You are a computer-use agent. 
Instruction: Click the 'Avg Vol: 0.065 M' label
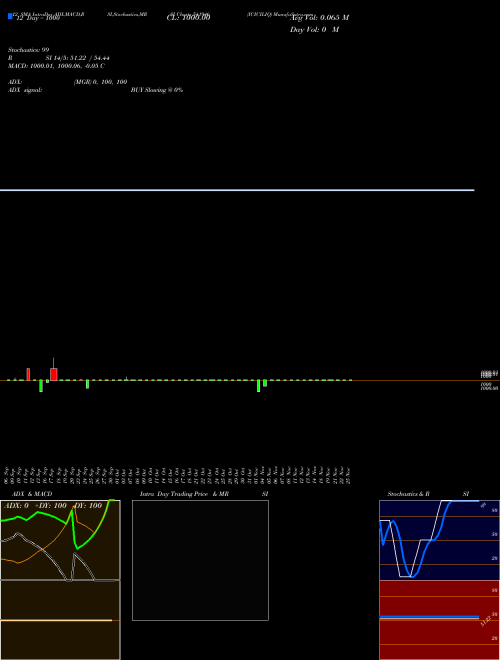319,18
